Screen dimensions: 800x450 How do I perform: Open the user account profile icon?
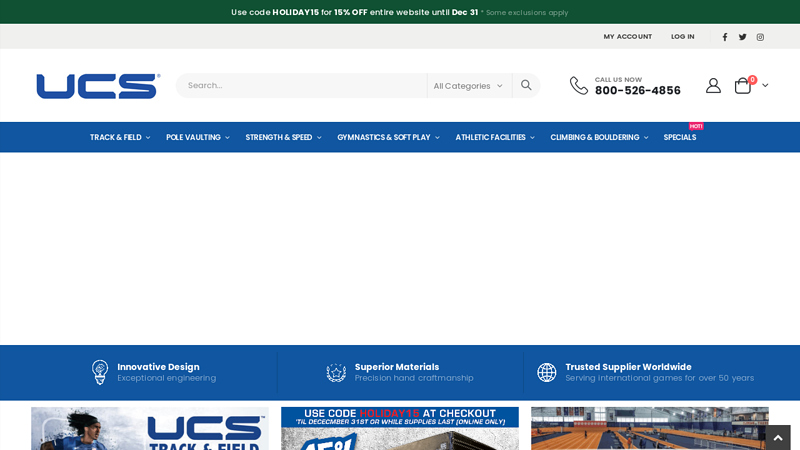pyautogui.click(x=713, y=85)
